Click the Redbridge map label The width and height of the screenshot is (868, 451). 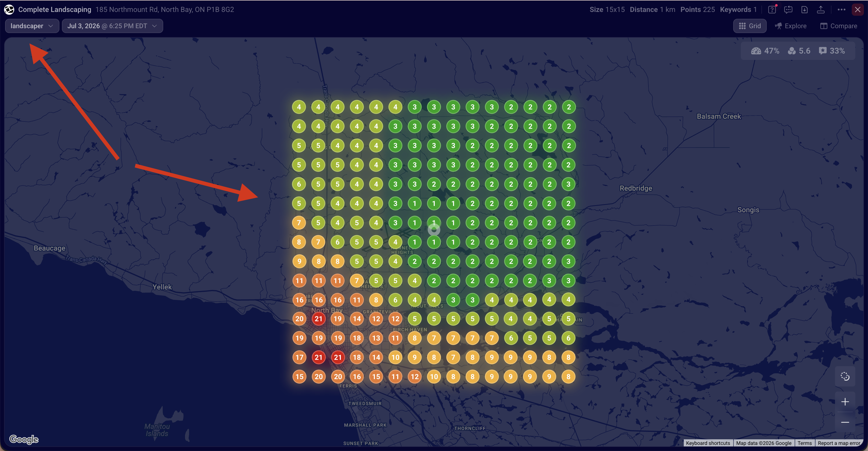pyautogui.click(x=636, y=188)
